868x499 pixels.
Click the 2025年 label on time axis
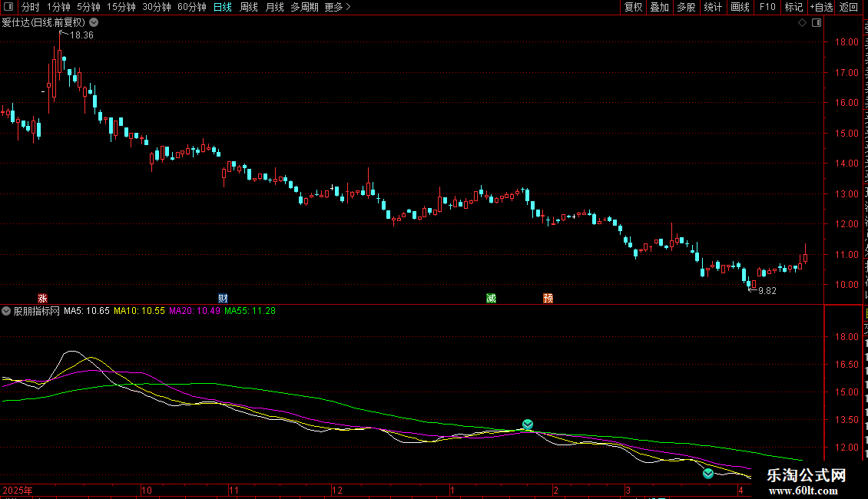tap(18, 490)
